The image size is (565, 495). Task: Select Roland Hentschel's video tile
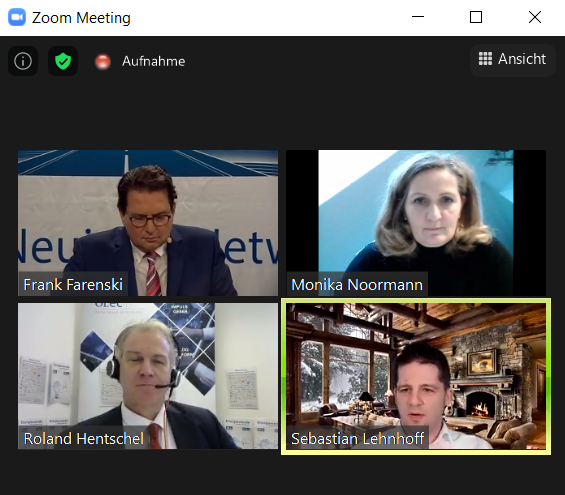[148, 376]
